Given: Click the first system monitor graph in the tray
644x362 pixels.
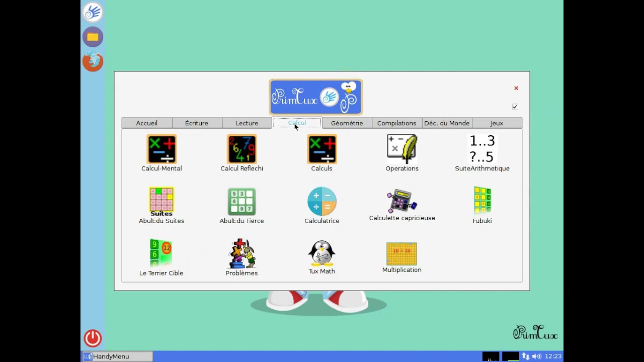Looking at the screenshot, I should (491, 356).
